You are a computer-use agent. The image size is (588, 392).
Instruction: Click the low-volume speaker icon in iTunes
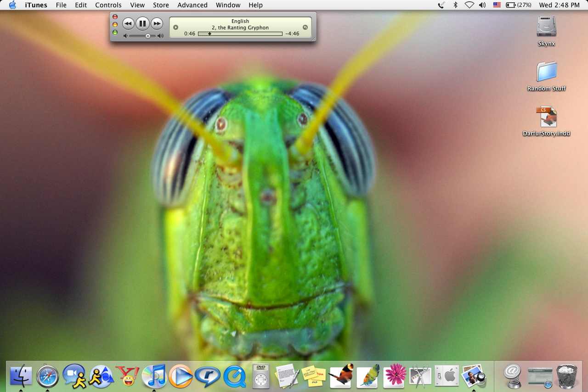[125, 36]
